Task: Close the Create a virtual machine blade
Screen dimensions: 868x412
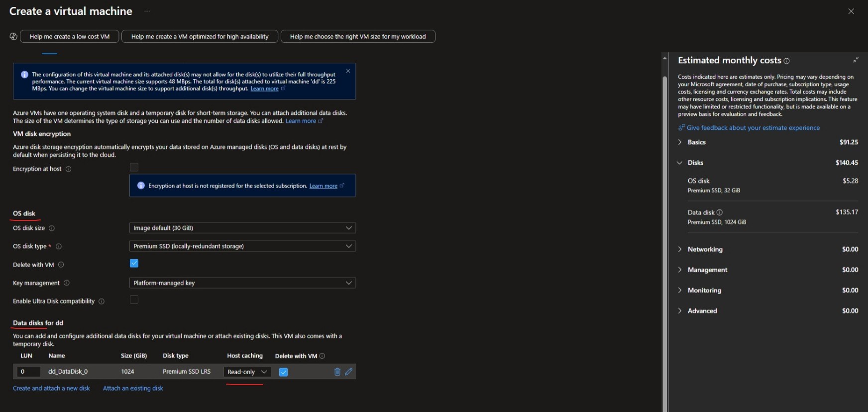Action: [x=851, y=11]
